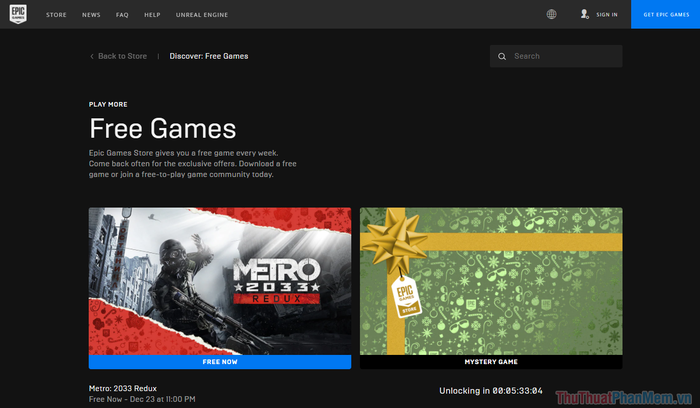Open the language globe selector
Screen dimensions: 700x408
click(551, 14)
